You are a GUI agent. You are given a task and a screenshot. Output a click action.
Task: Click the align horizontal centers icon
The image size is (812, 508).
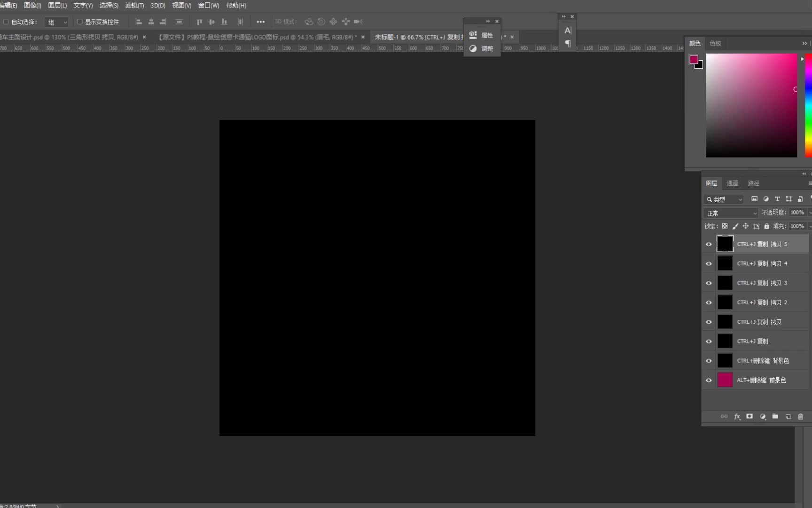[x=151, y=22]
